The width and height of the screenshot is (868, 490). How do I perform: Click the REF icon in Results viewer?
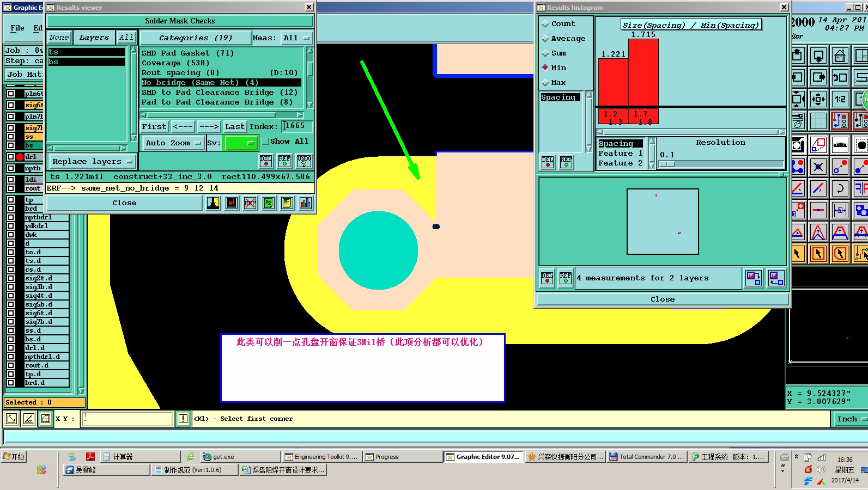[284, 161]
